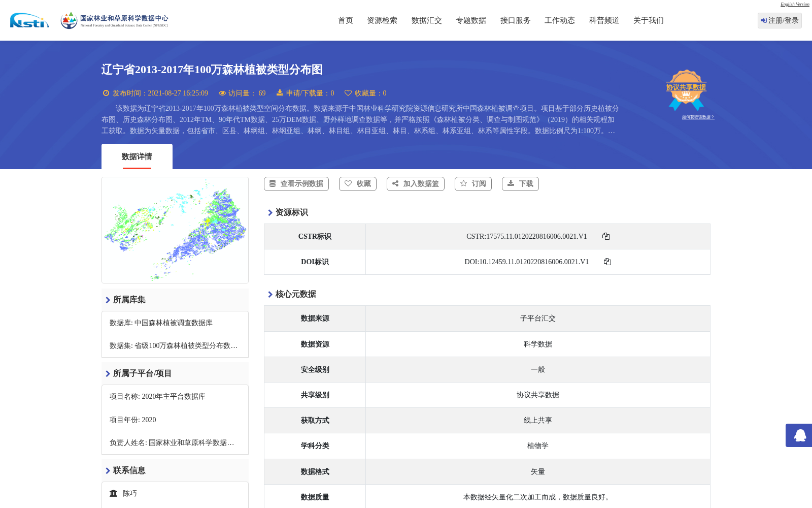Go to 首页 in navigation
812x508 pixels.
pyautogui.click(x=346, y=20)
